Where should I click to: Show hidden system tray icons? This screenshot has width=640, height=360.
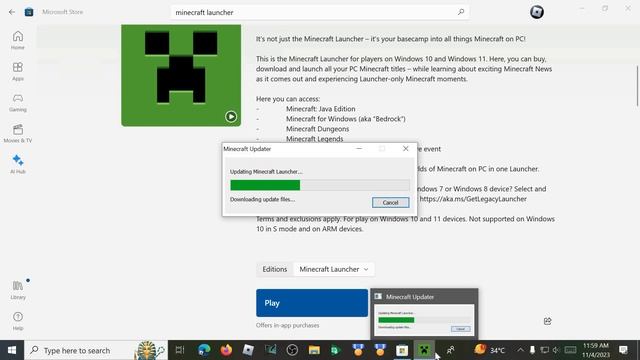coord(520,350)
